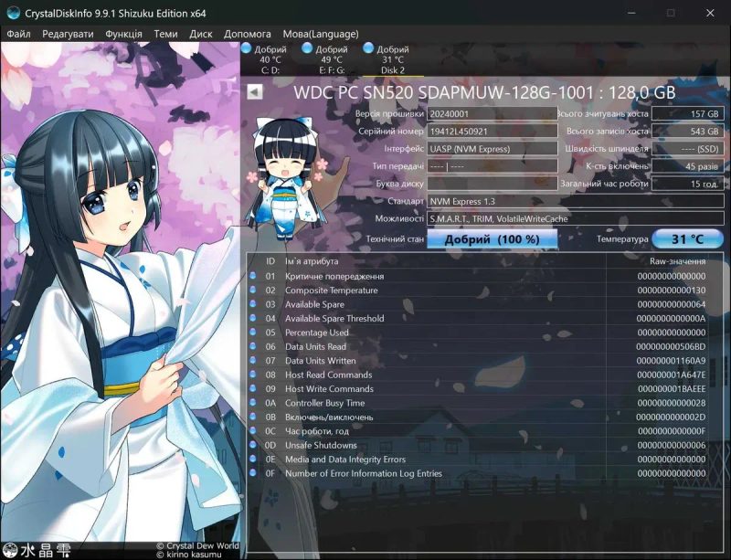Select the Disk 2 tab

[393, 59]
